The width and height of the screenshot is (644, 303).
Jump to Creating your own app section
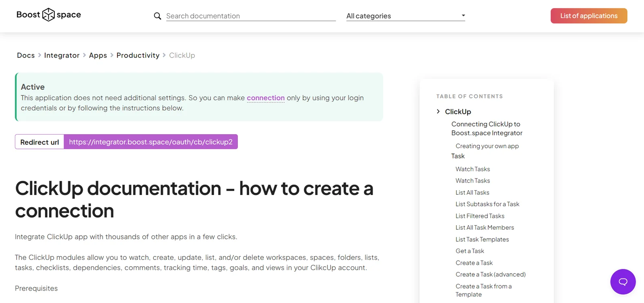(x=487, y=146)
